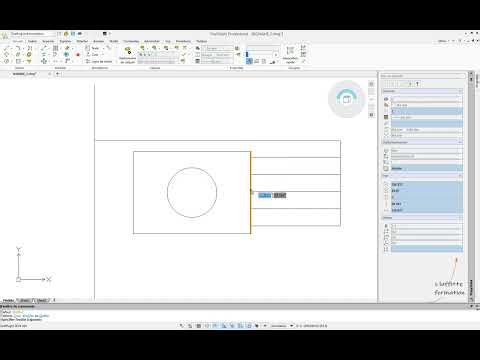
Task: Click the grey dynamic input field near cursor
Action: pyautogui.click(x=280, y=195)
